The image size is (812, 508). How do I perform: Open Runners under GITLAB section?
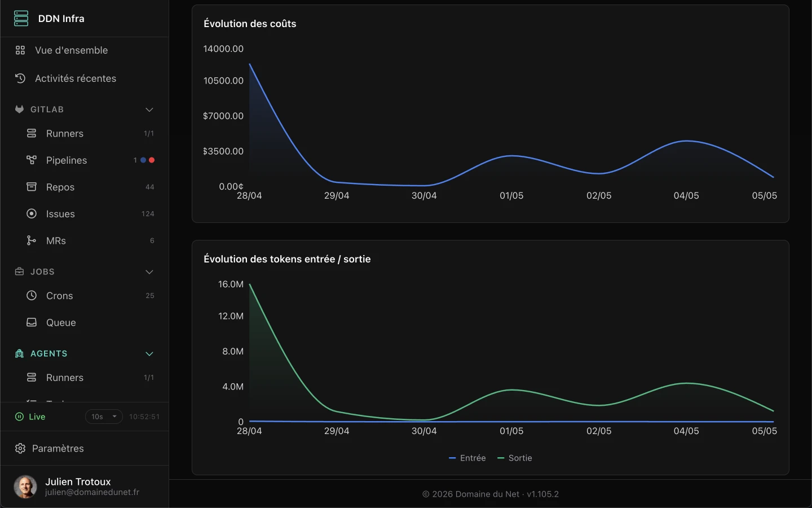[85, 134]
